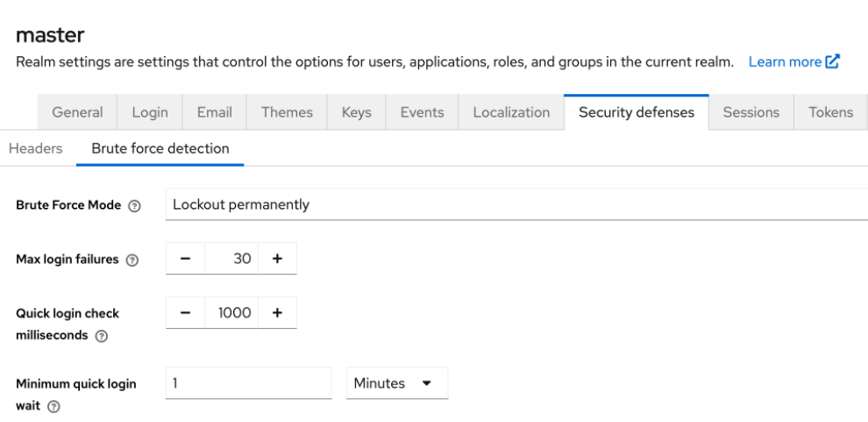Viewport: 868px width, 422px height.
Task: Click the Quick login check milliseconds field
Action: coord(231,313)
